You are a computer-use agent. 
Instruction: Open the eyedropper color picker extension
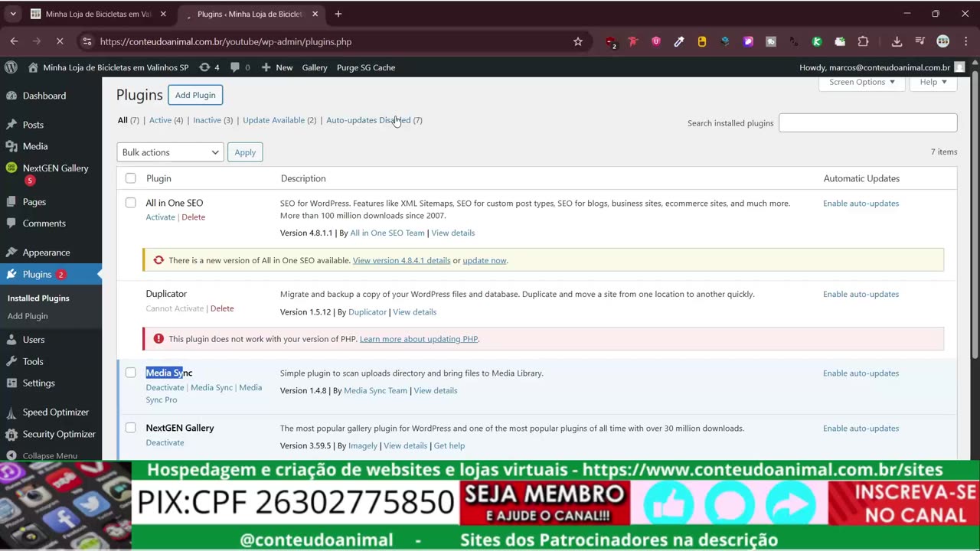(679, 41)
